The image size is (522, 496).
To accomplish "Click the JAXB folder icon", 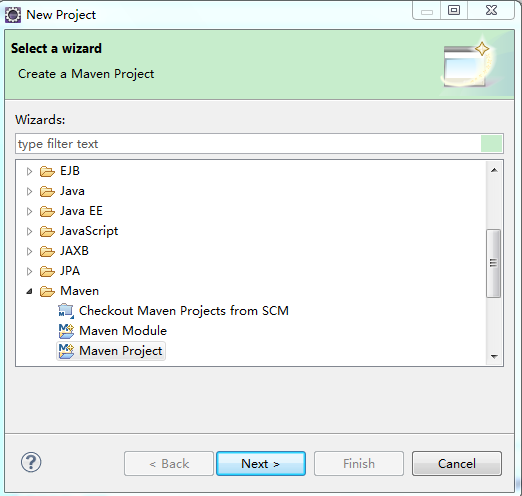I will 47,251.
